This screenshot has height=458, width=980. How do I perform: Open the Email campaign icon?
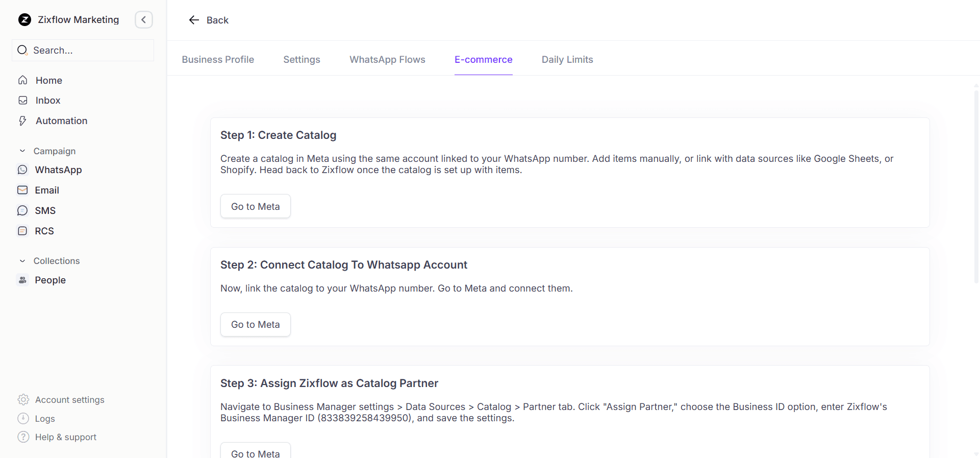22,190
